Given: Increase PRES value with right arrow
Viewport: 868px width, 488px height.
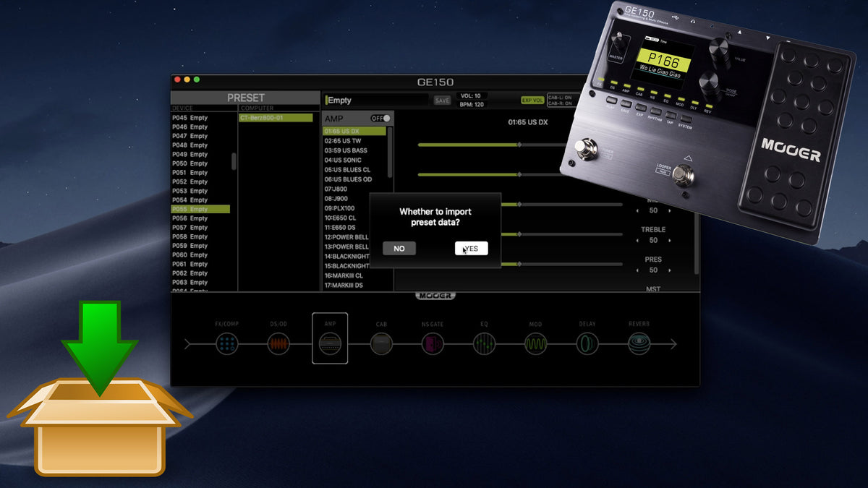Looking at the screenshot, I should 670,270.
